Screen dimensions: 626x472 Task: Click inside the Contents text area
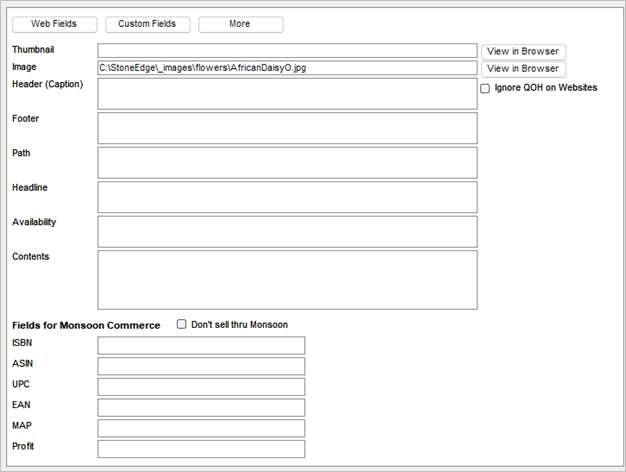coord(287,279)
